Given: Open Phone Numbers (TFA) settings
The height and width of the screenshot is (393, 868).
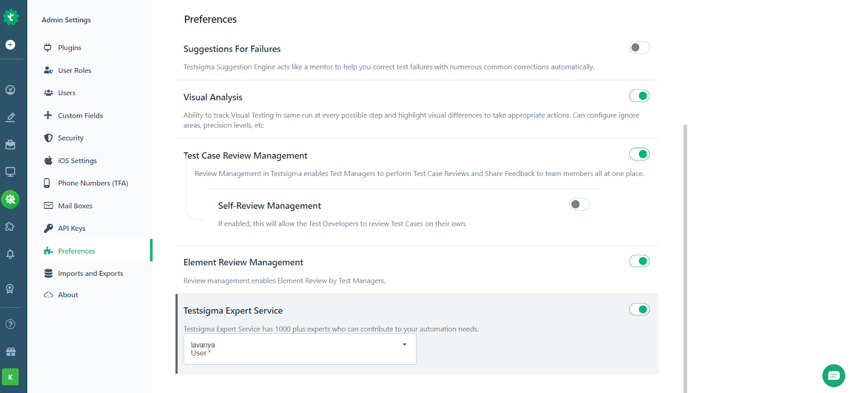Looking at the screenshot, I should click(x=93, y=183).
